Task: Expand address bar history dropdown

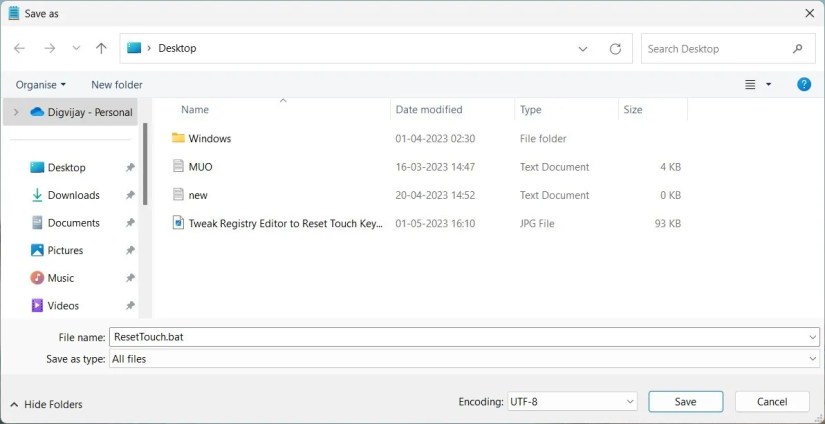Action: click(583, 49)
